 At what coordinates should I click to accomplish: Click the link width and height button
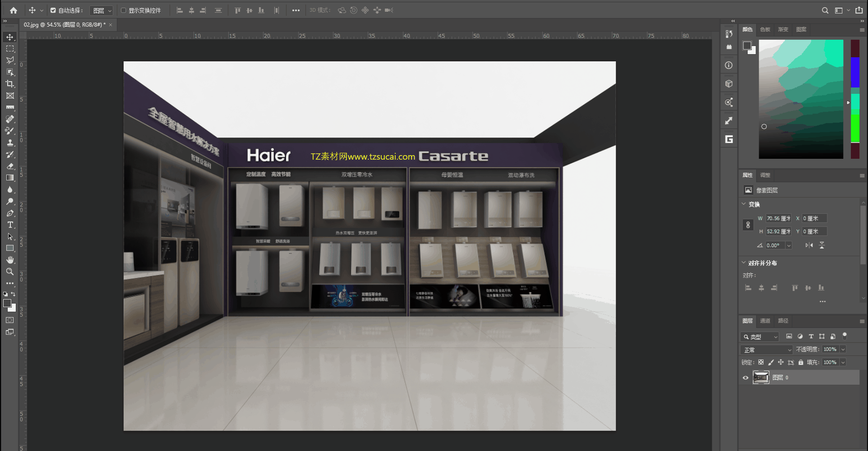(748, 225)
